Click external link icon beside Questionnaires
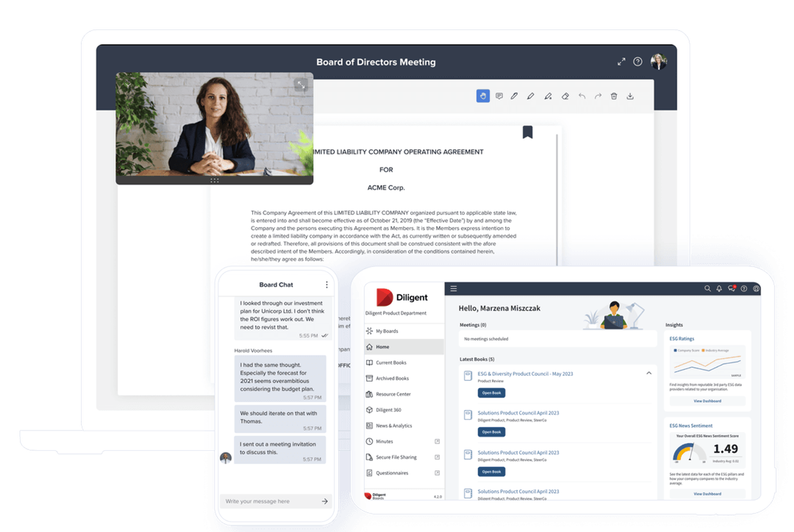This screenshot has width=794, height=532. pyautogui.click(x=437, y=473)
